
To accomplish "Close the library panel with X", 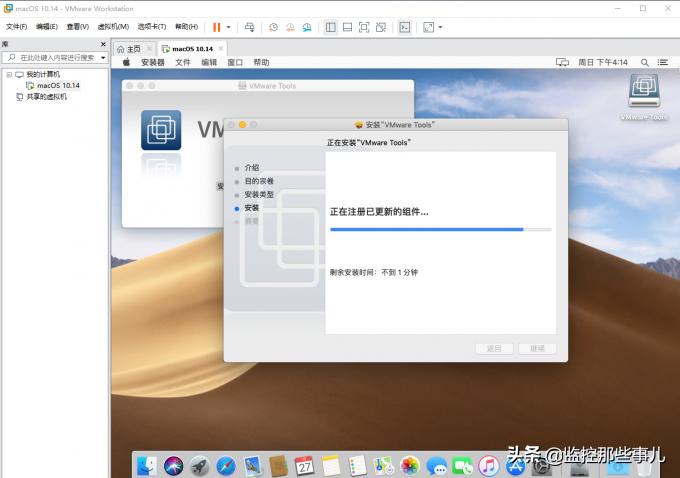I will [103, 44].
